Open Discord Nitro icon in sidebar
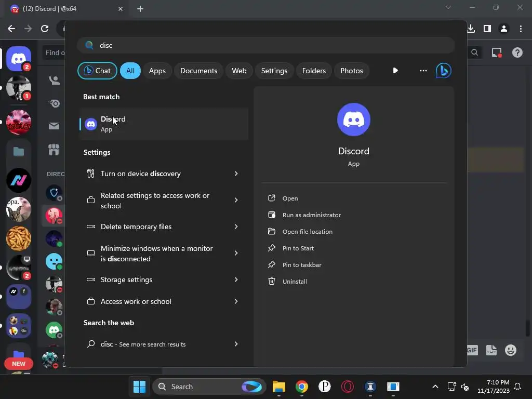532x399 pixels. point(54,103)
